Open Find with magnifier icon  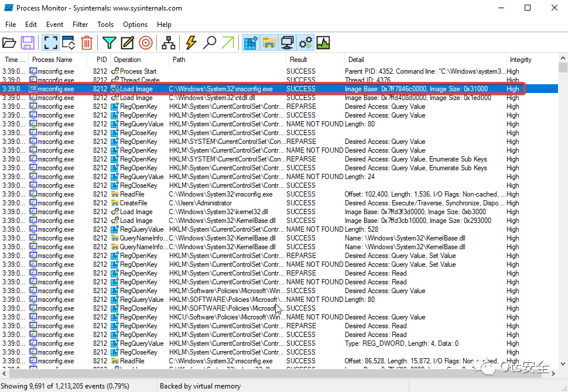tap(210, 43)
